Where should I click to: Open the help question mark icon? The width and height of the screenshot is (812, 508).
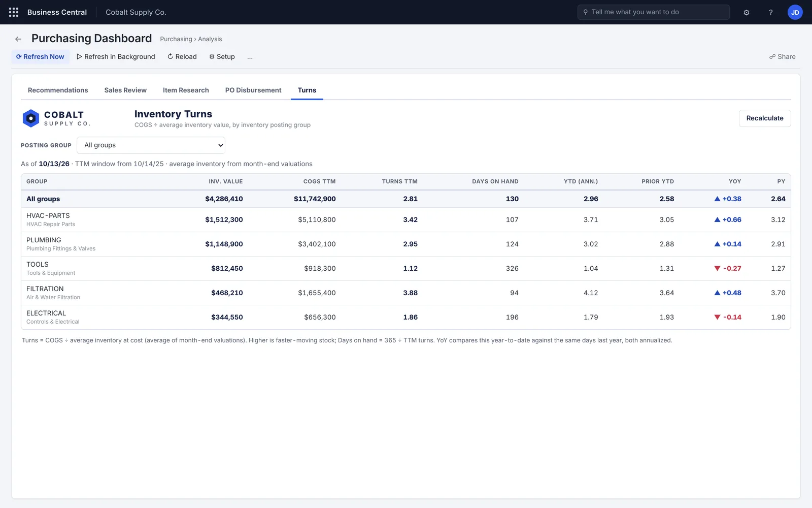point(771,12)
